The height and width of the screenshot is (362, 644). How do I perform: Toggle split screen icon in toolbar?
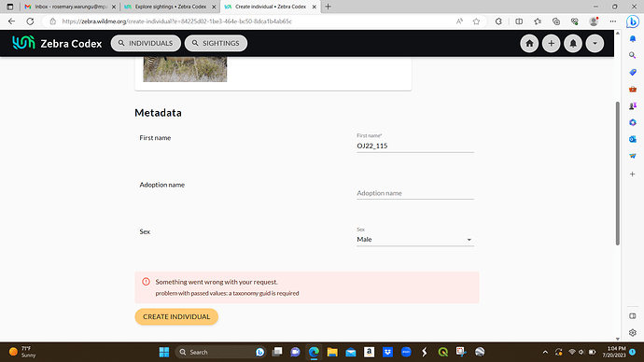519,21
